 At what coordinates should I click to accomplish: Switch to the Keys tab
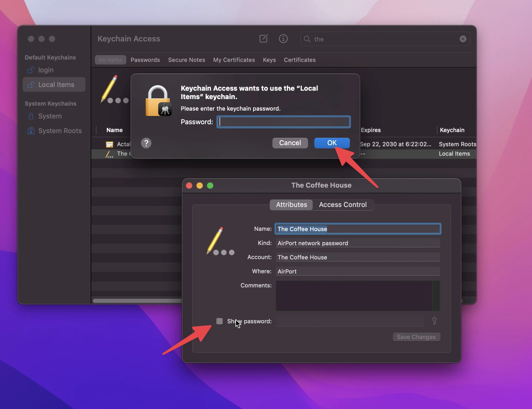pos(269,60)
